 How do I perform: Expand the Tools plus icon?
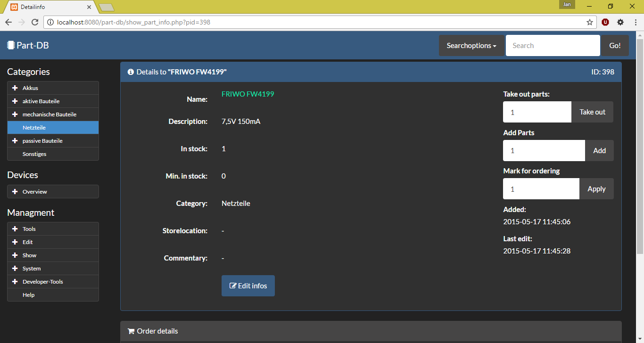[15, 229]
